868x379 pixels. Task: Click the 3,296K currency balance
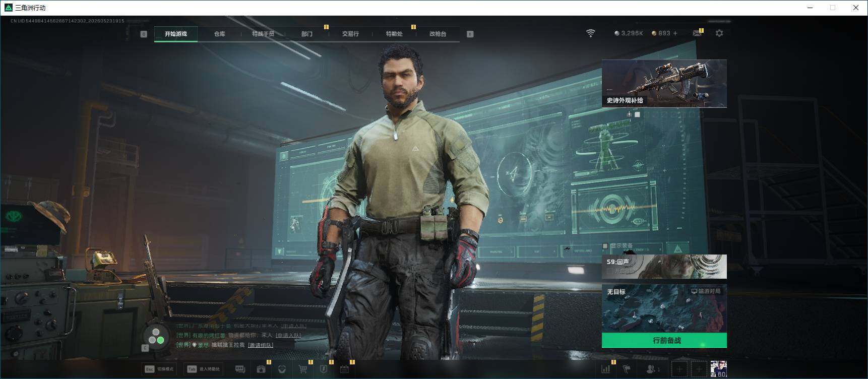click(x=629, y=33)
